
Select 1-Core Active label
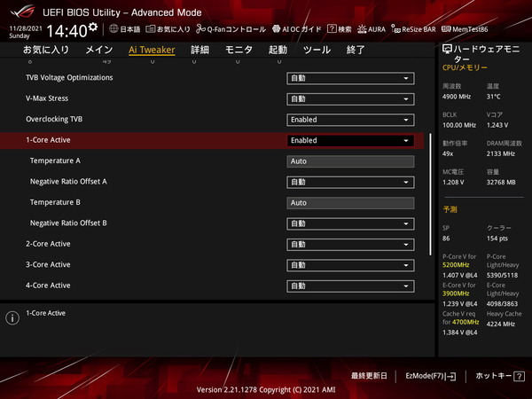(48, 140)
